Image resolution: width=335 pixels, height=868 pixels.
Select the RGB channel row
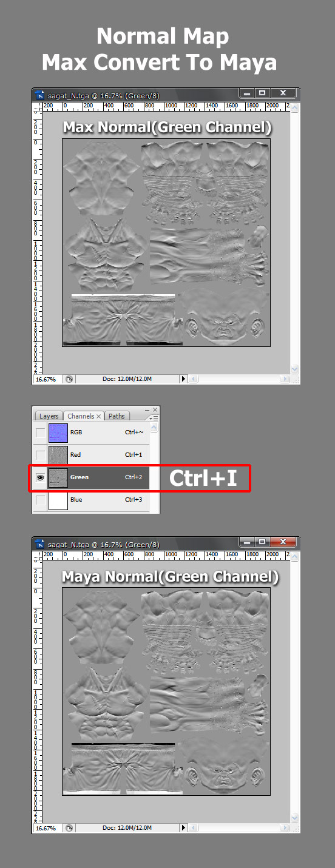pyautogui.click(x=91, y=432)
